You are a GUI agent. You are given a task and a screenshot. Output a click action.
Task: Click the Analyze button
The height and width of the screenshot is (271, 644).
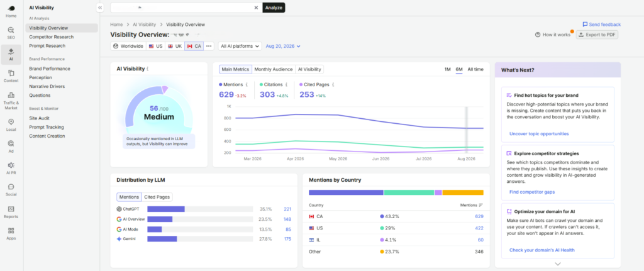pyautogui.click(x=274, y=8)
